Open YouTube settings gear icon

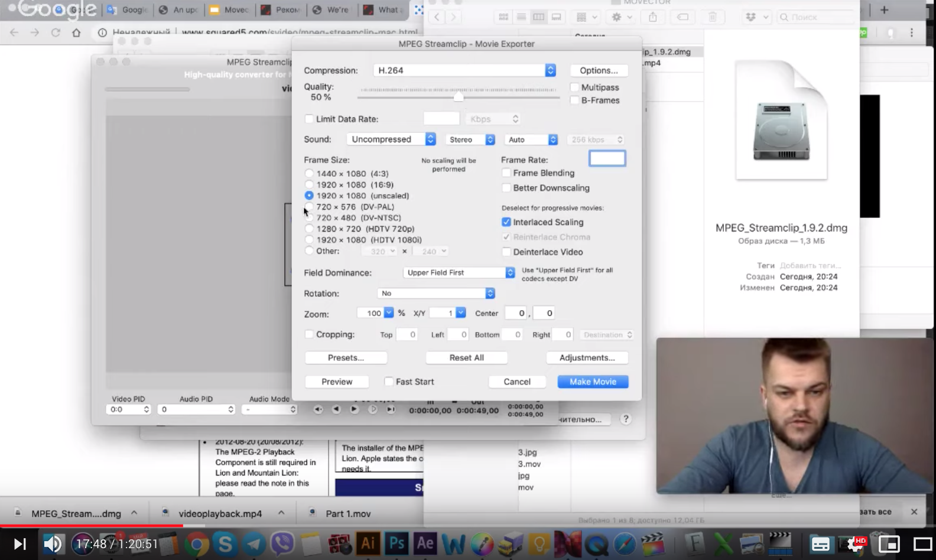point(854,543)
